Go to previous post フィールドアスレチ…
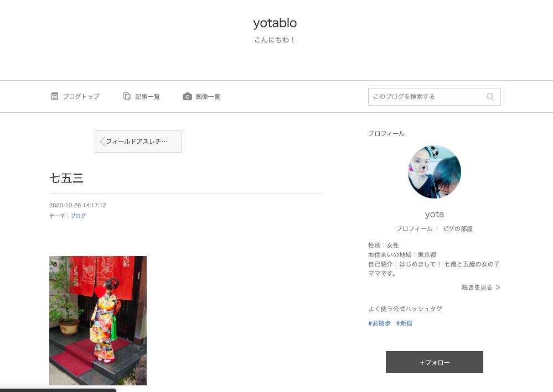The image size is (553, 392). pos(138,142)
